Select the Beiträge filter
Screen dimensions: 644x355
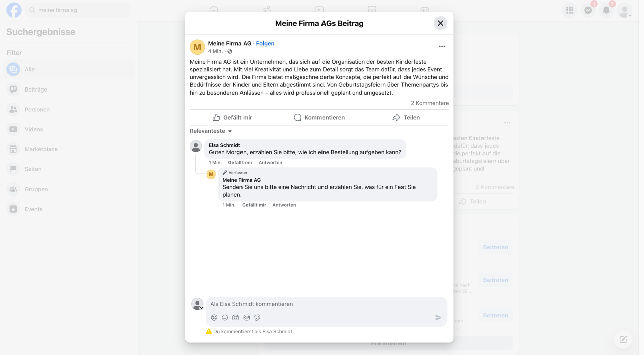(70, 90)
